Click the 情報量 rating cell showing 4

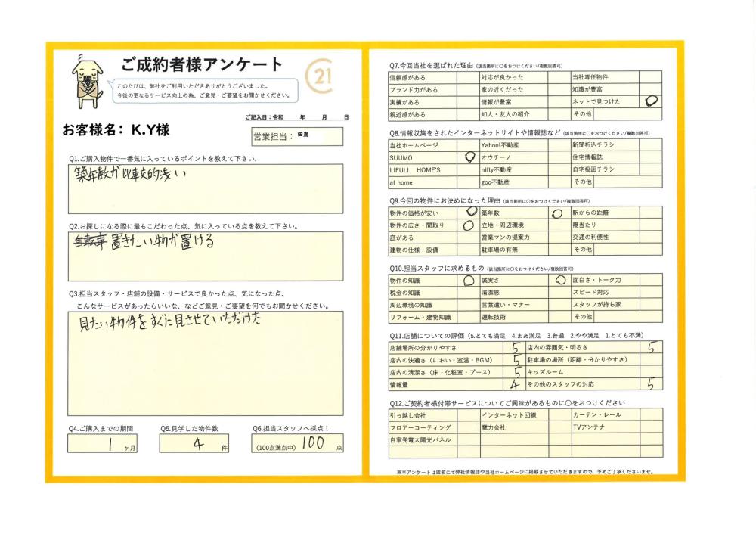pos(514,384)
